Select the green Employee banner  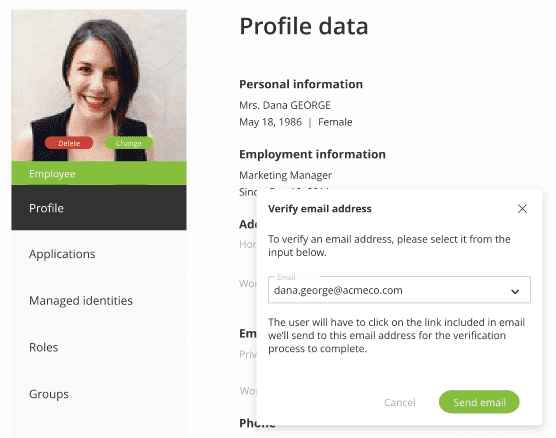(99, 173)
